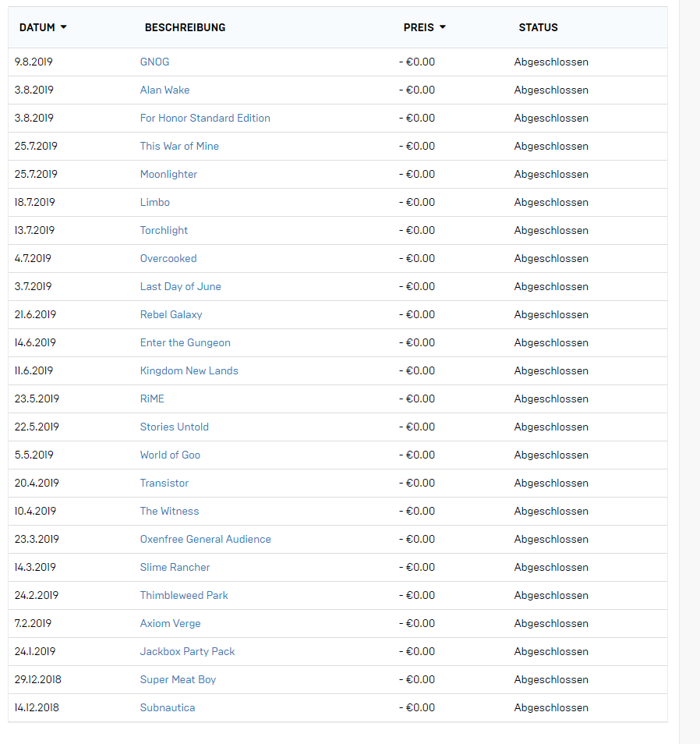
Task: Sort by the DATUM column dropdown arrow
Action: tap(64, 27)
